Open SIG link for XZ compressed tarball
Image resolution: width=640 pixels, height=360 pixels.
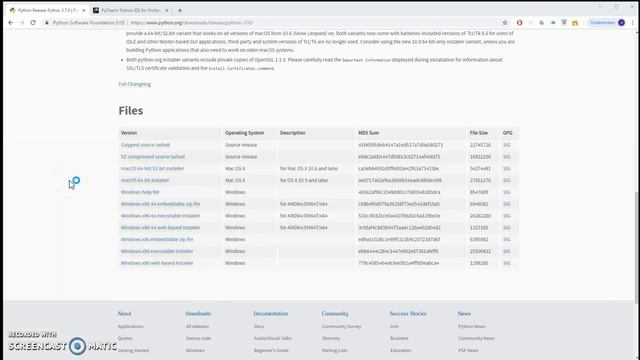507,157
